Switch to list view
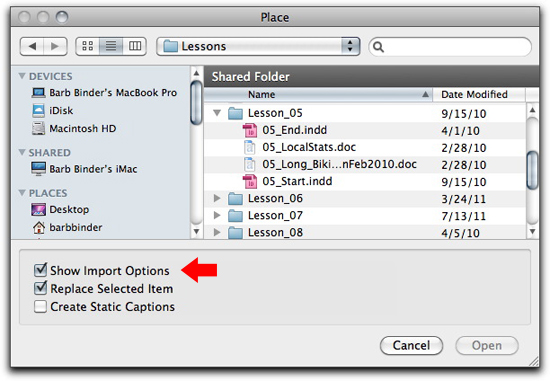 (111, 47)
